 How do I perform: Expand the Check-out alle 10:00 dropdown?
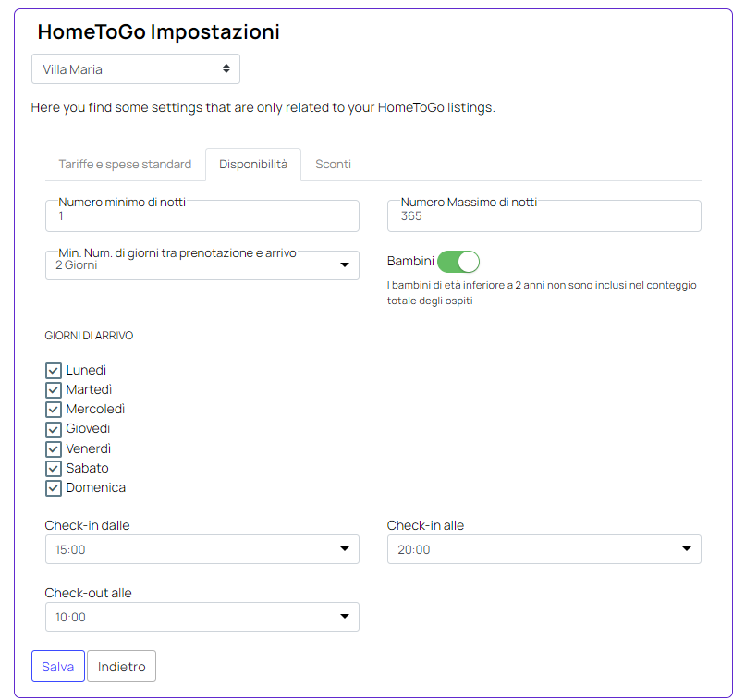[x=202, y=617]
